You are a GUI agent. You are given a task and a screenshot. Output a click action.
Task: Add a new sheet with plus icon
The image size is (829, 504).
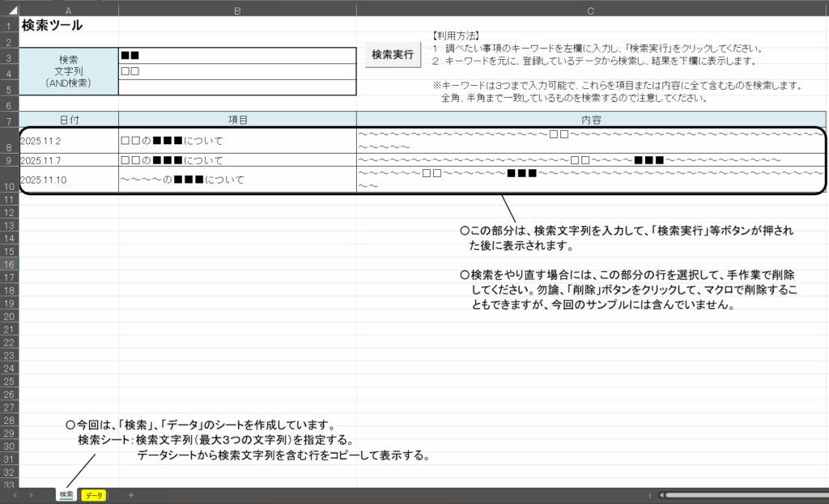(130, 494)
